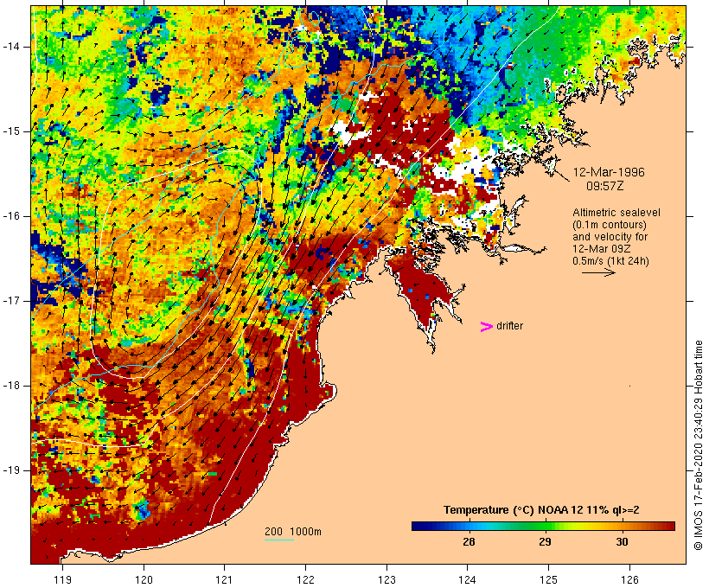Click the date text '12-Mar-1996'
The height and width of the screenshot is (588, 709).
pos(609,172)
